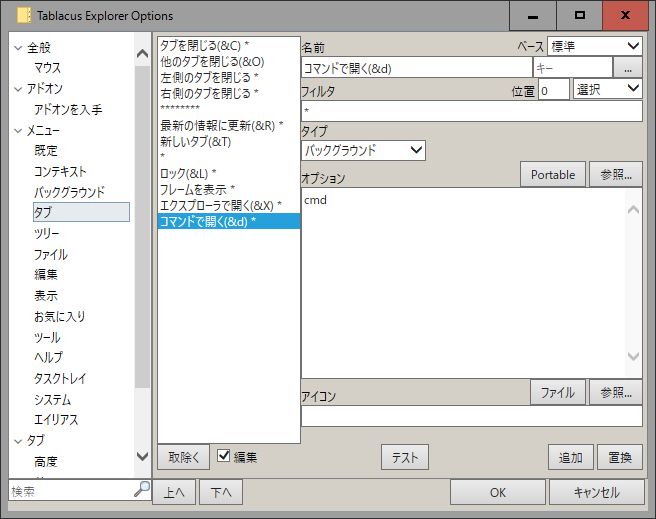Select コンテキスト in the sidebar tree
The height and width of the screenshot is (519, 656).
60,171
